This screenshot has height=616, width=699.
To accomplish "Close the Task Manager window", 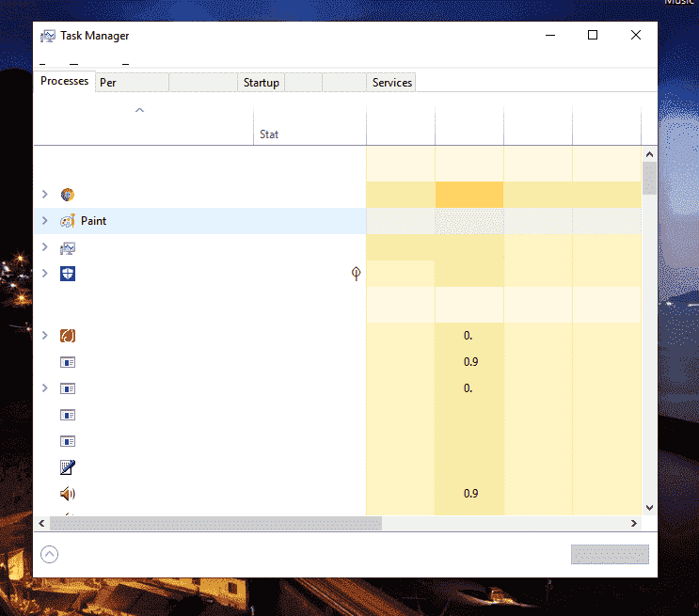I will point(636,35).
